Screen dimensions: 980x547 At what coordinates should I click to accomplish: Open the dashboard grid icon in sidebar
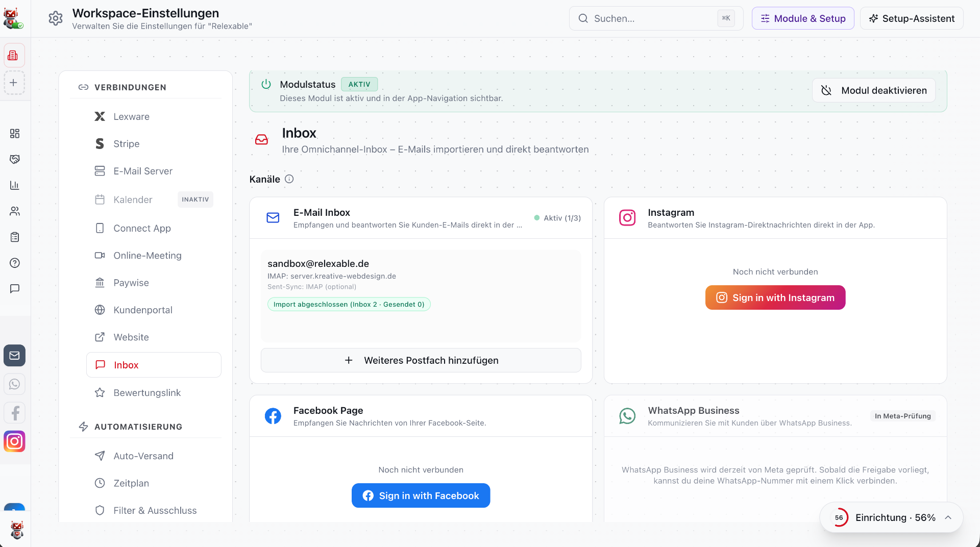tap(15, 134)
